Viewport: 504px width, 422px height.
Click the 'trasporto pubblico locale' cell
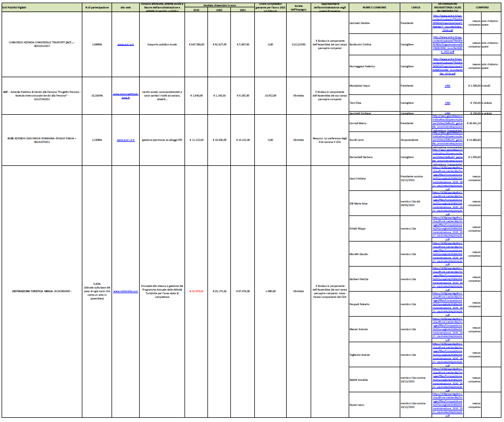coord(162,45)
